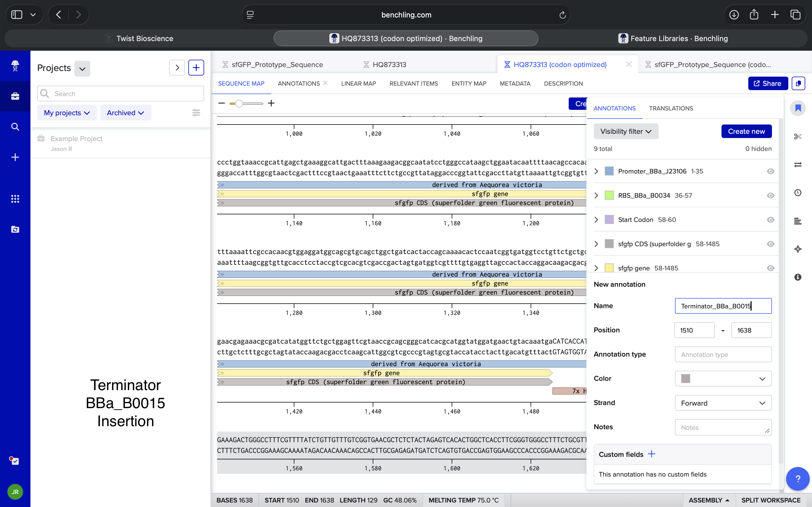Viewport: 812px width, 507px height.
Task: Click the Share button
Action: 768,83
